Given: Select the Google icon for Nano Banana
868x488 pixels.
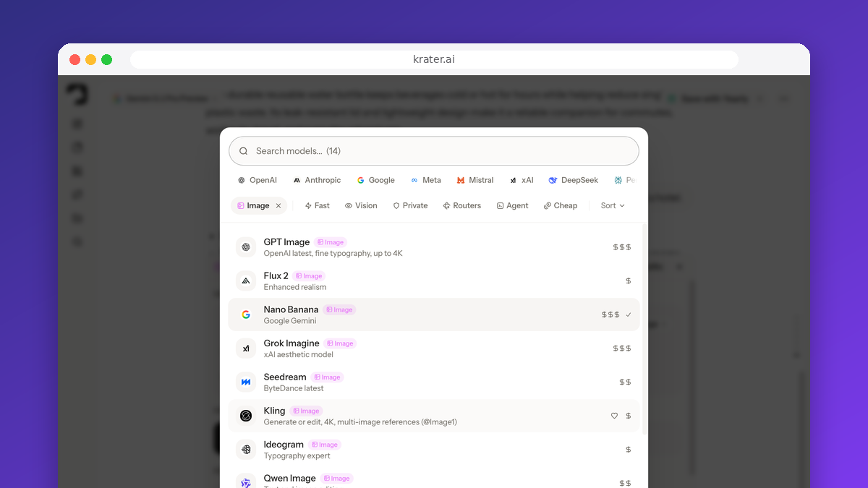Looking at the screenshot, I should pyautogui.click(x=246, y=314).
